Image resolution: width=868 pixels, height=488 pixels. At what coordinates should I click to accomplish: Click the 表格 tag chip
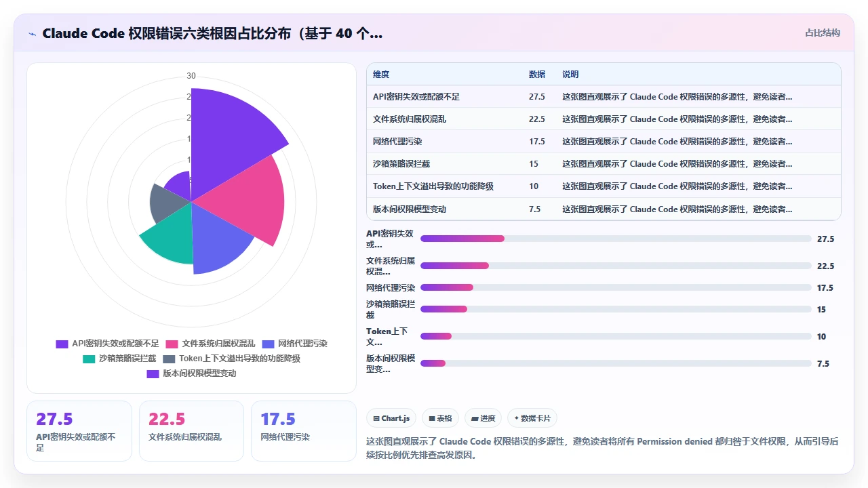tap(440, 418)
